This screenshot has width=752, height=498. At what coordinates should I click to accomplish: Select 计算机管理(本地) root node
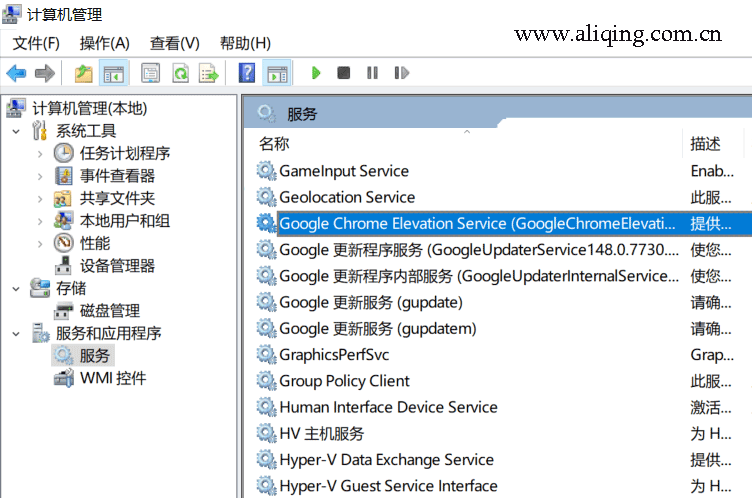(89, 108)
